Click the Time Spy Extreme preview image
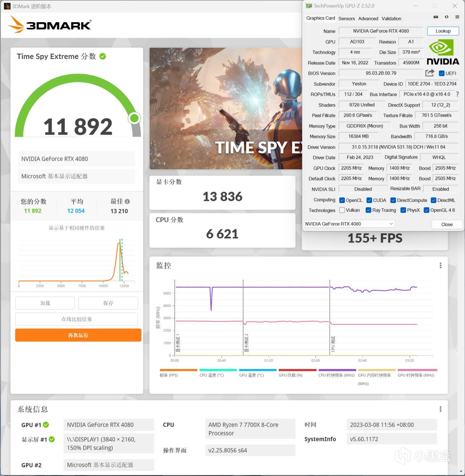The height and width of the screenshot is (476, 465). click(226, 109)
